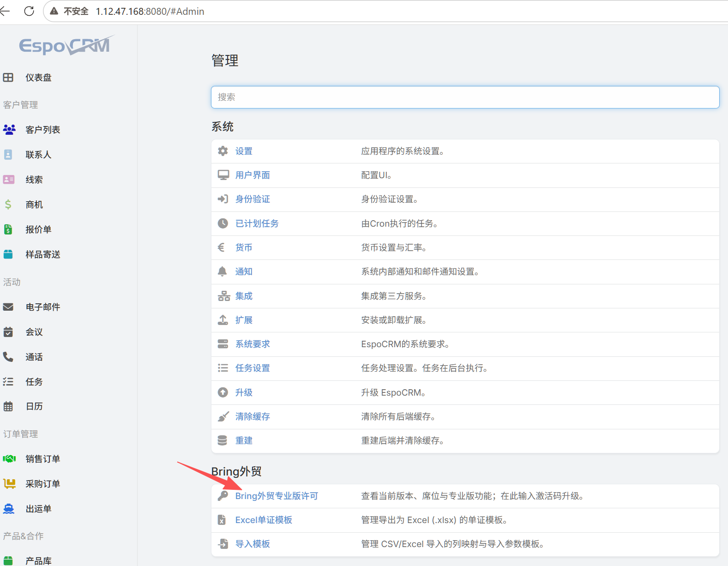The height and width of the screenshot is (566, 728).
Task: Click the up-arrow circle icon beside 升级
Action: click(223, 392)
